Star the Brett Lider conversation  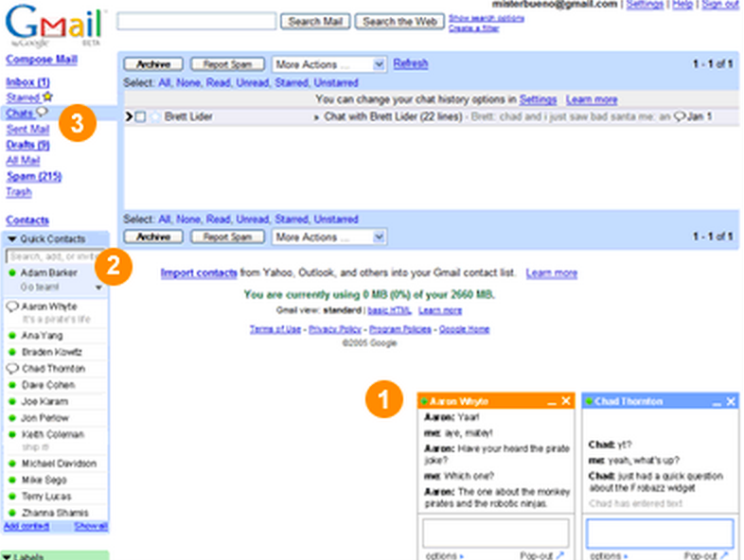coord(155,116)
